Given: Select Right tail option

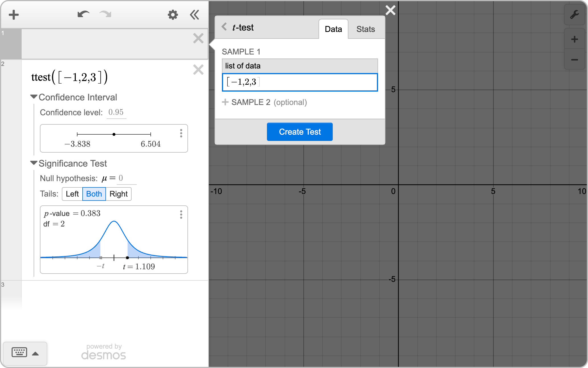Looking at the screenshot, I should coord(119,194).
